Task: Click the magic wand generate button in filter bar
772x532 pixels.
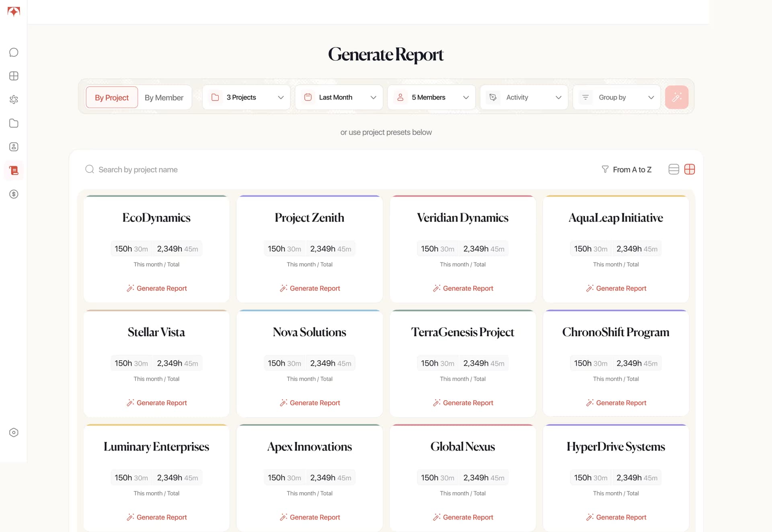Action: point(677,97)
